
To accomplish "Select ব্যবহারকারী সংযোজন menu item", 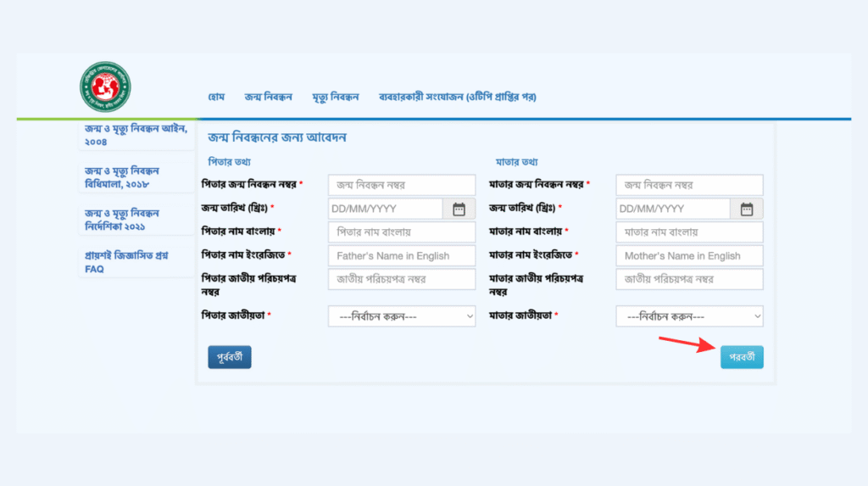I will click(x=458, y=97).
